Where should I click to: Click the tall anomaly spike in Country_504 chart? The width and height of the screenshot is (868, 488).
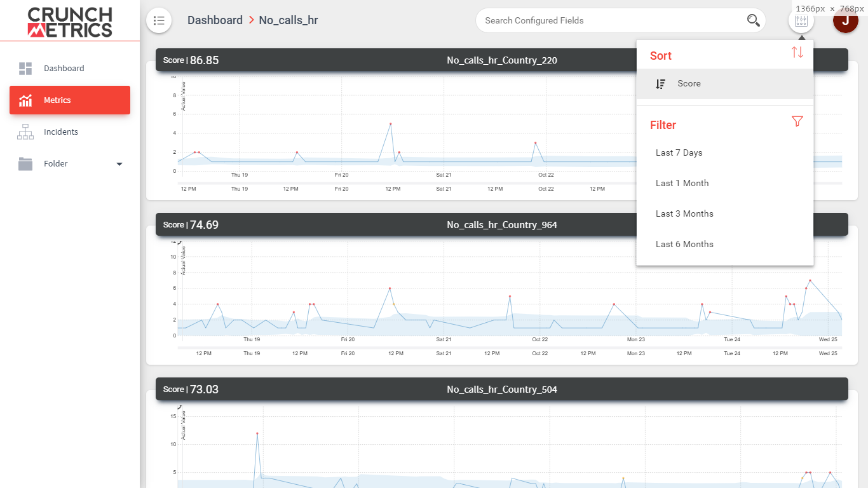pyautogui.click(x=257, y=433)
